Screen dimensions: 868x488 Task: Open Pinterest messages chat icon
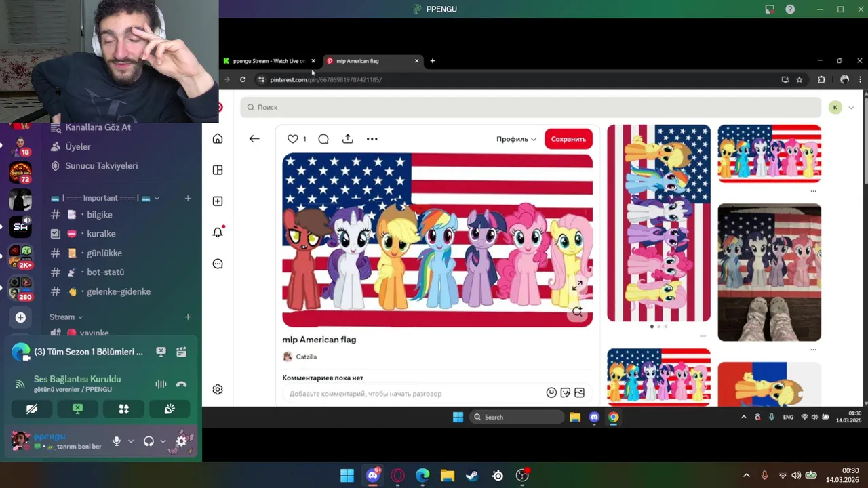point(218,264)
